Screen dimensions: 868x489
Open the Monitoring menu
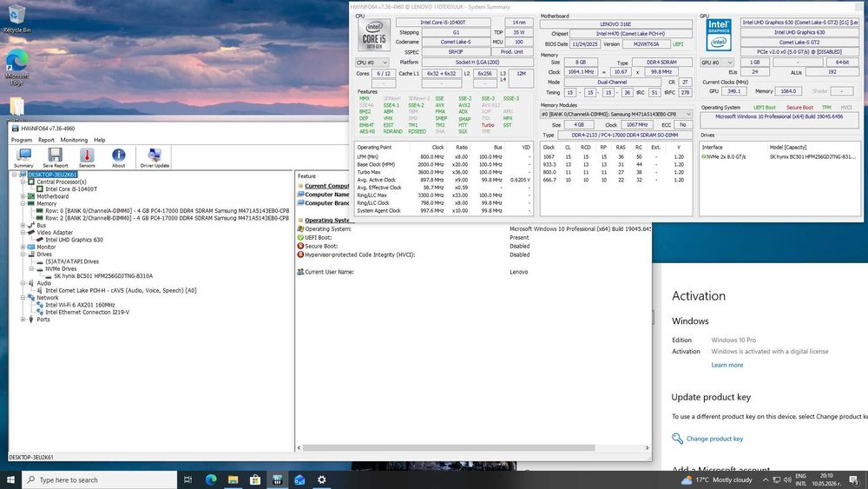[74, 140]
